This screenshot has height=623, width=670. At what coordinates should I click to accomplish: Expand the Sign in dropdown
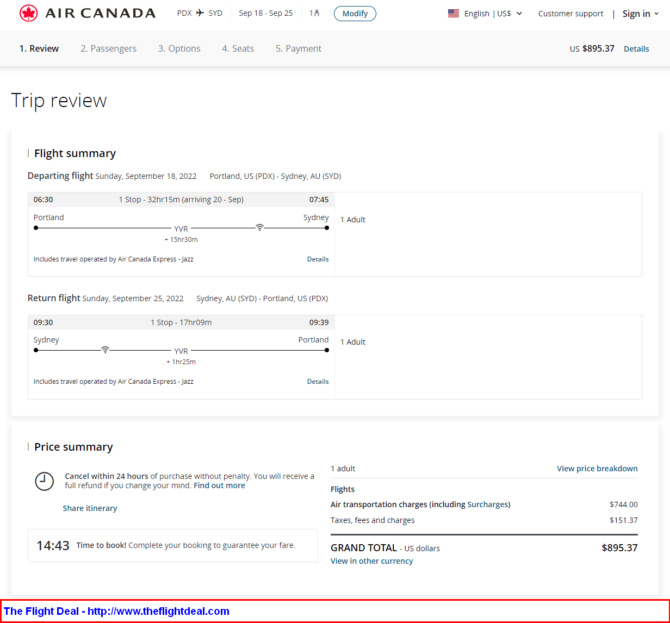[640, 14]
